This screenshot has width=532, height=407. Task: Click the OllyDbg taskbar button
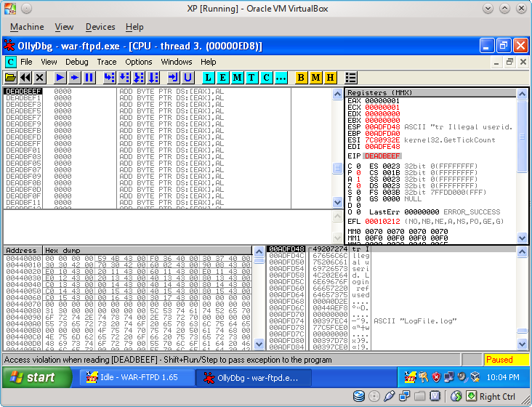(x=254, y=377)
